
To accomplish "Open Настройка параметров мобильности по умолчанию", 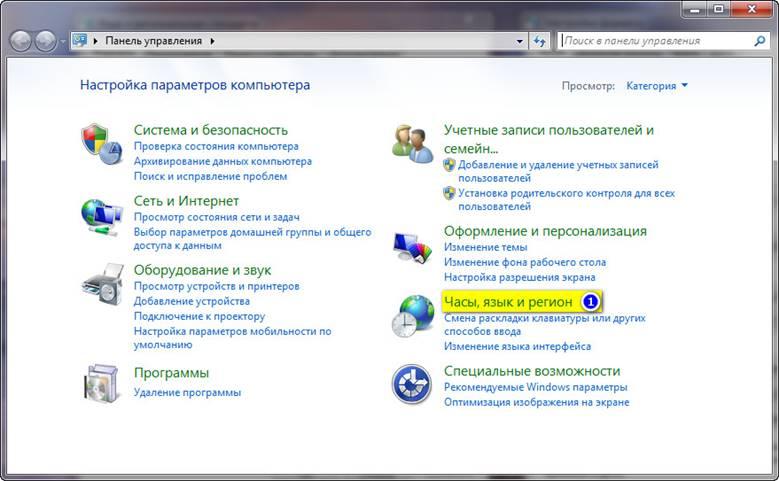I will [233, 337].
